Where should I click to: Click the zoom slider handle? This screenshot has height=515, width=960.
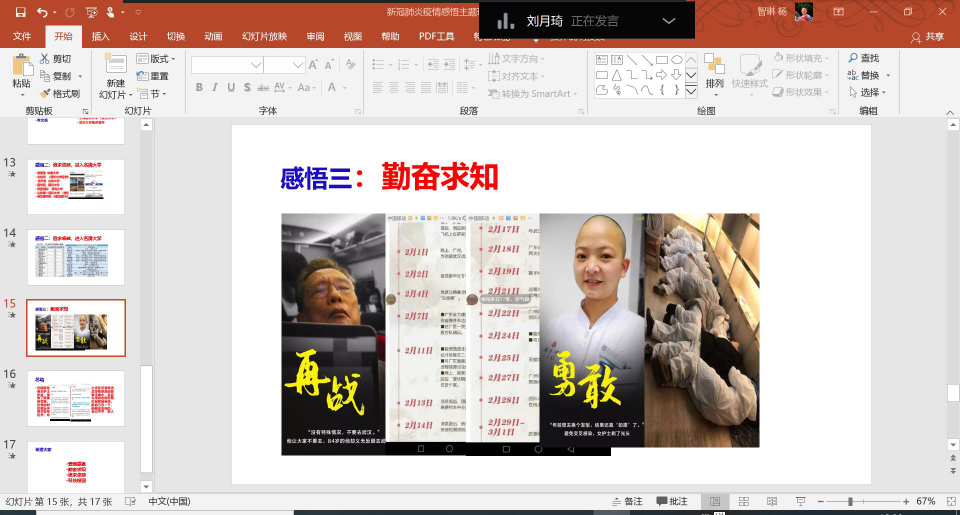(x=850, y=502)
